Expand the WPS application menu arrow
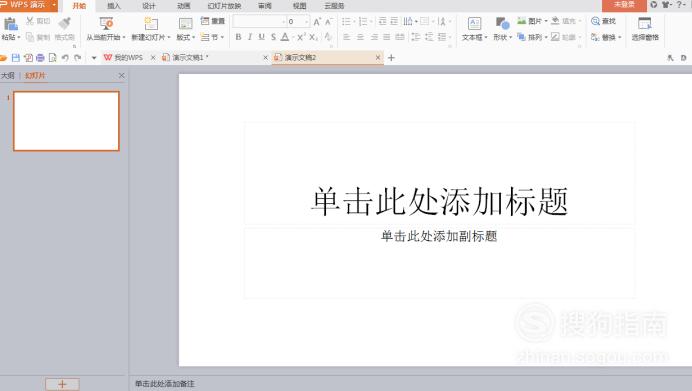 [54, 5]
